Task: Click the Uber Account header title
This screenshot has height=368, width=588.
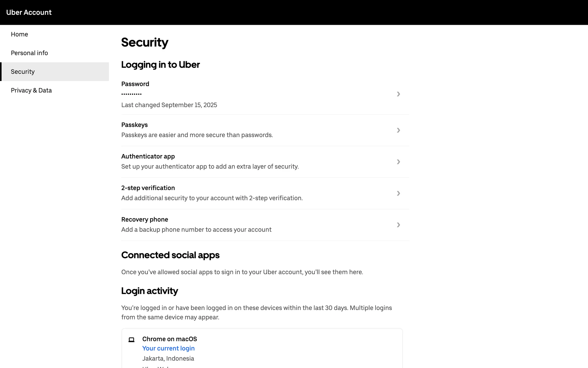Action: coord(29,13)
